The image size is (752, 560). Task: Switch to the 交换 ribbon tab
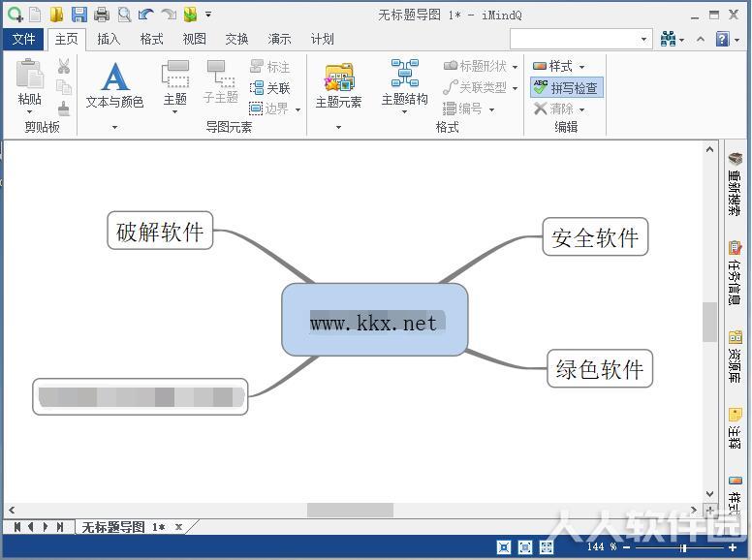point(236,39)
